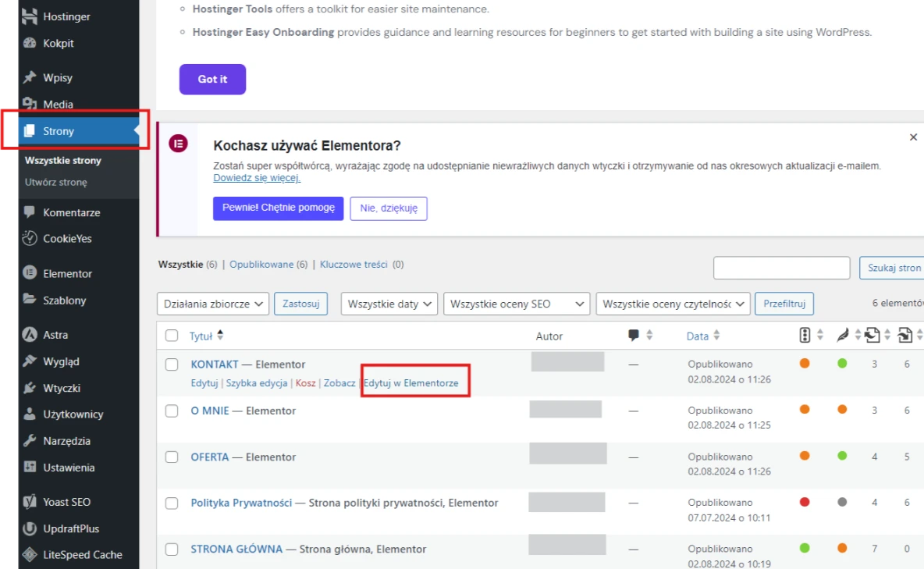Sort by comments bubble column icon

point(634,336)
